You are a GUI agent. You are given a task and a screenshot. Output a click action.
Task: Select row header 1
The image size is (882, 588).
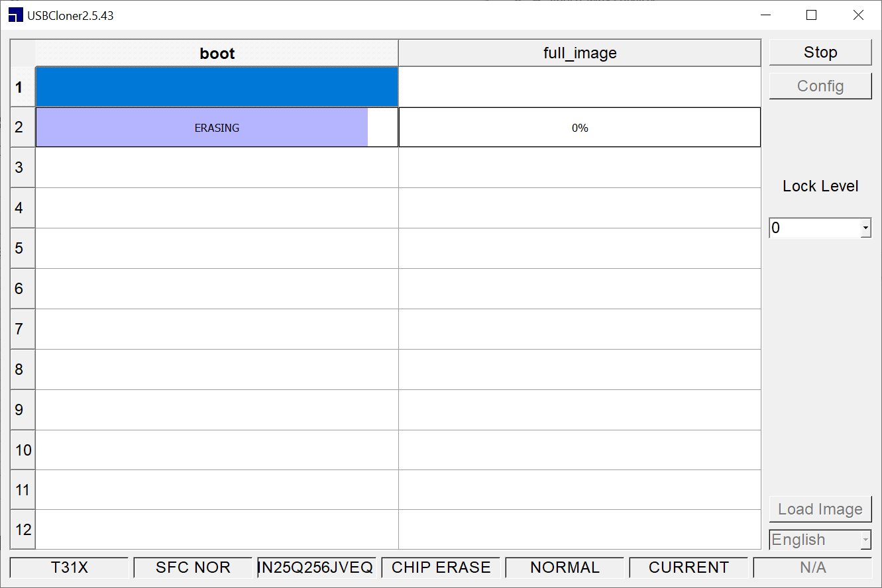[x=23, y=87]
